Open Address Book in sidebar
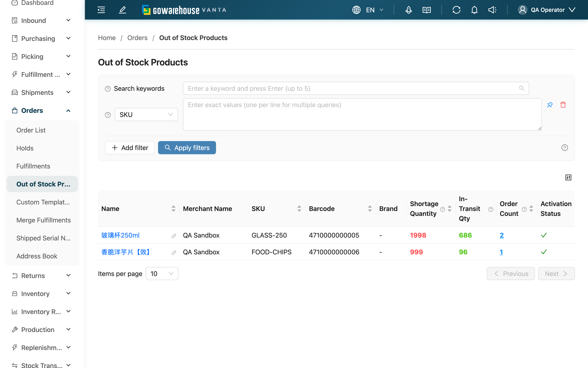 [42, 256]
